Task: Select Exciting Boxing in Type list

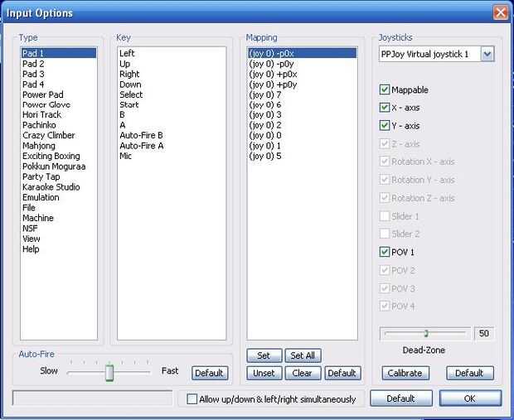Action: pyautogui.click(x=59, y=156)
